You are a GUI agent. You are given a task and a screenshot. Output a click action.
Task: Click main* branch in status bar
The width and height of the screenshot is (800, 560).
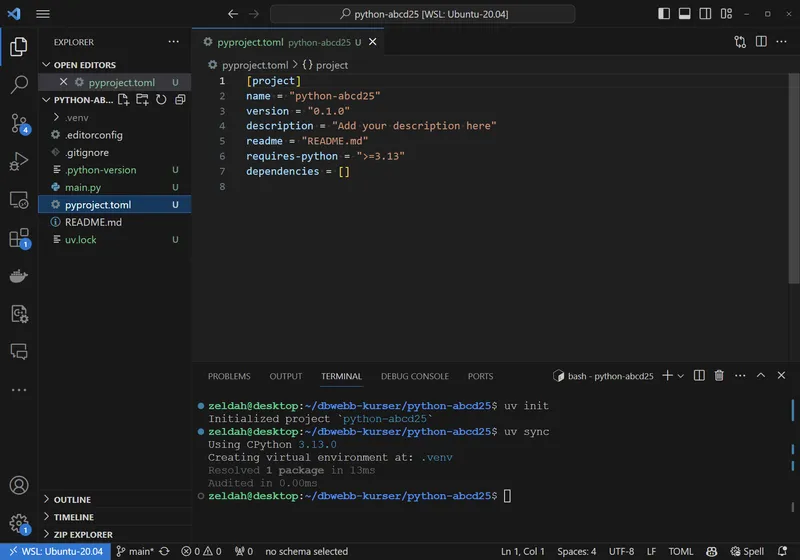click(135, 551)
